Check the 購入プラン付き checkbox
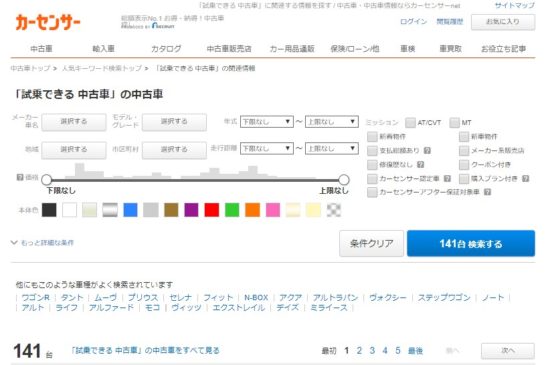This screenshot has height=365, width=550. [464, 179]
